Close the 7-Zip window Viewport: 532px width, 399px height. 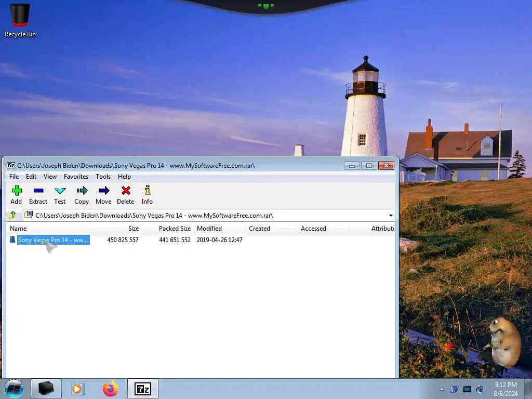coord(386,166)
